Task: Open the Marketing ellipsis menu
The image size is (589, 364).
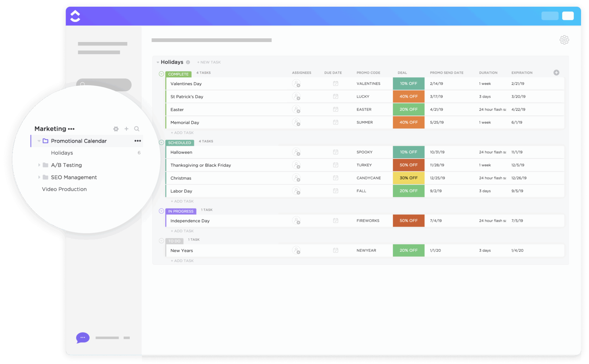Action: point(71,129)
